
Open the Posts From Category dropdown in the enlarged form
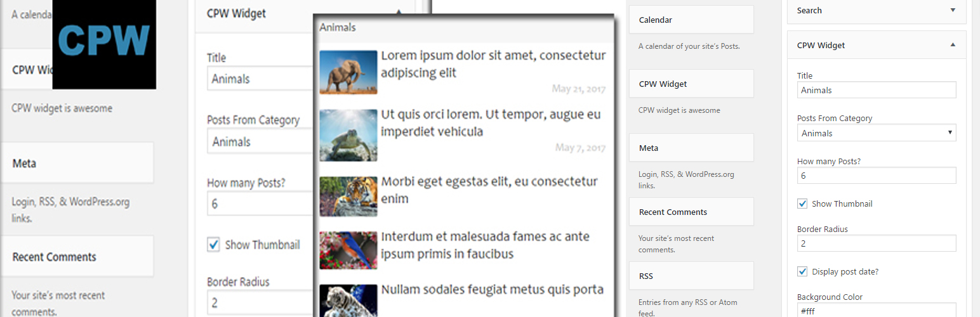261,141
